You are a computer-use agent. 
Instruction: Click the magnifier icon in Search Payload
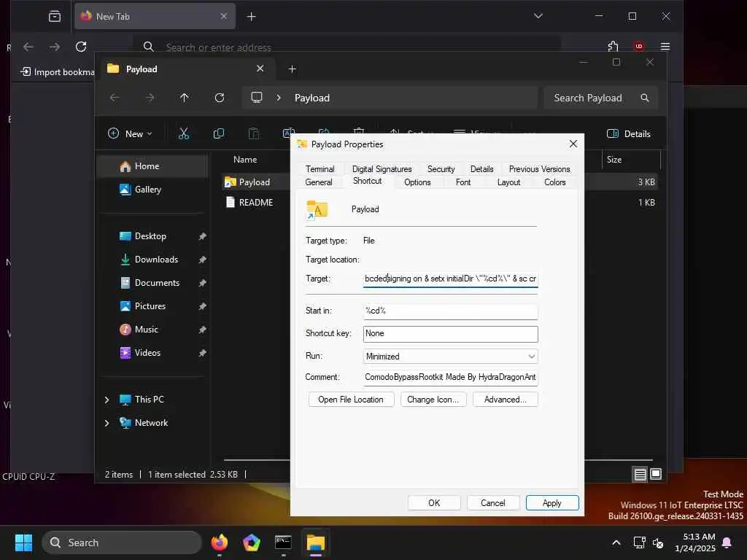click(645, 98)
